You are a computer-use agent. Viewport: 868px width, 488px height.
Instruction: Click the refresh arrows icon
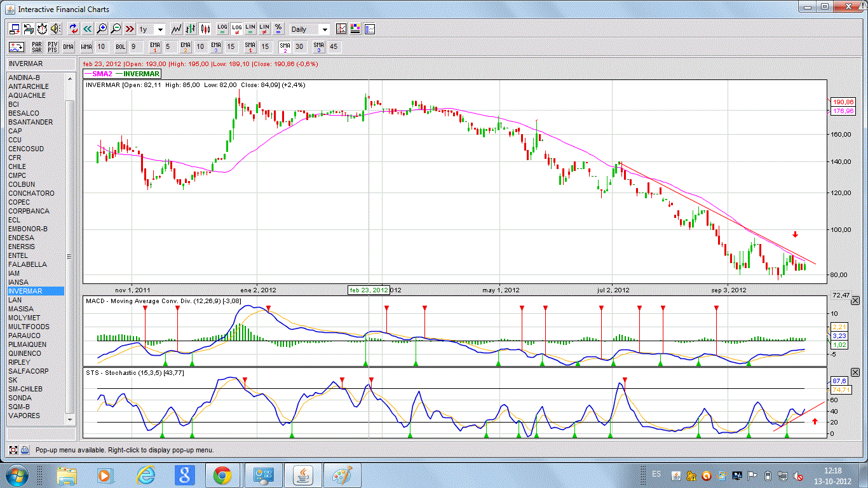click(74, 29)
